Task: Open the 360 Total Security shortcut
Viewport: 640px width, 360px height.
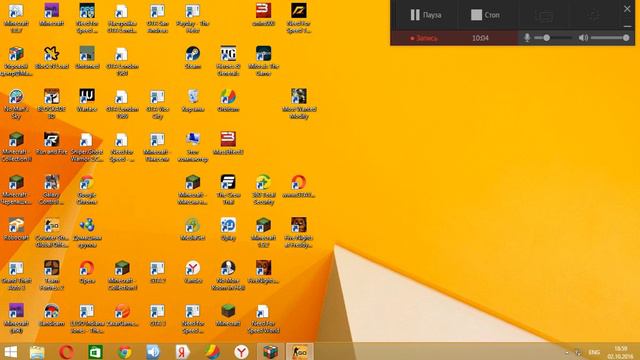Action: 263,190
